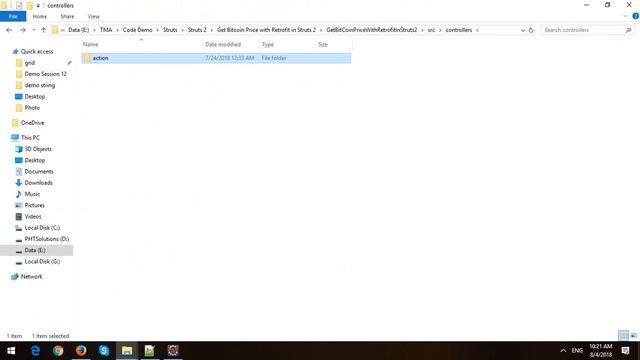This screenshot has width=640, height=360.
Task: Open Local Disk (G:) drive
Action: pyautogui.click(x=42, y=262)
